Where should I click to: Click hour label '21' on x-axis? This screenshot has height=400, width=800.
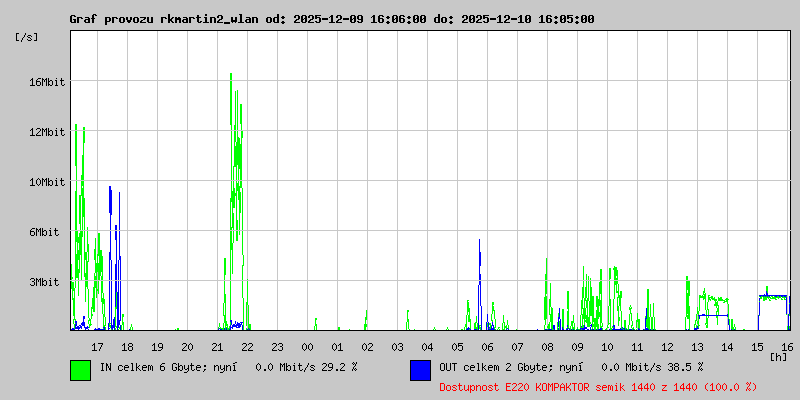coord(217,347)
